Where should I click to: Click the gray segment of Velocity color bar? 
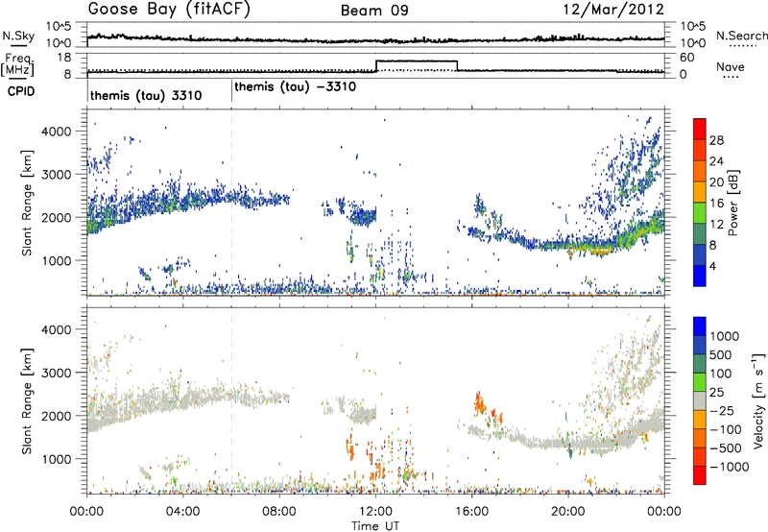(700, 400)
